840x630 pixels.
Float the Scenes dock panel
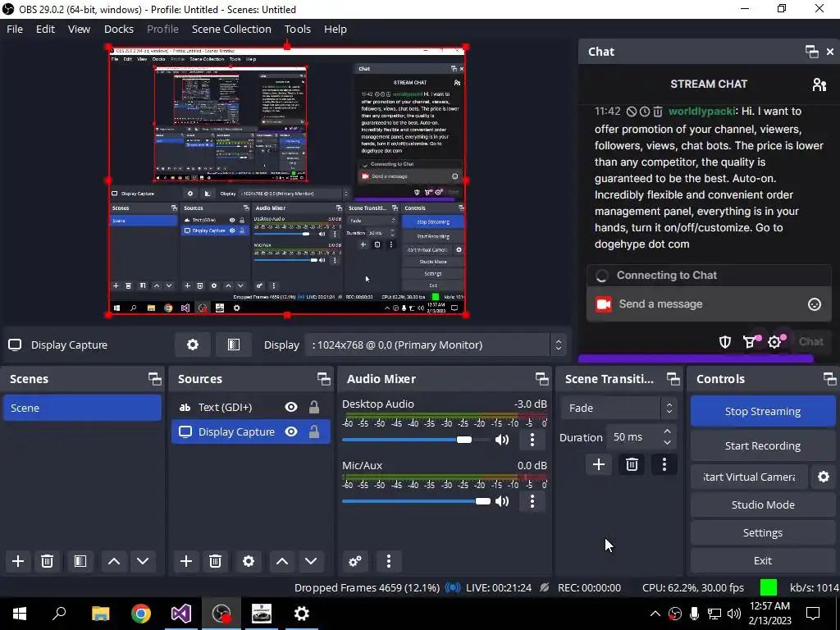point(155,379)
